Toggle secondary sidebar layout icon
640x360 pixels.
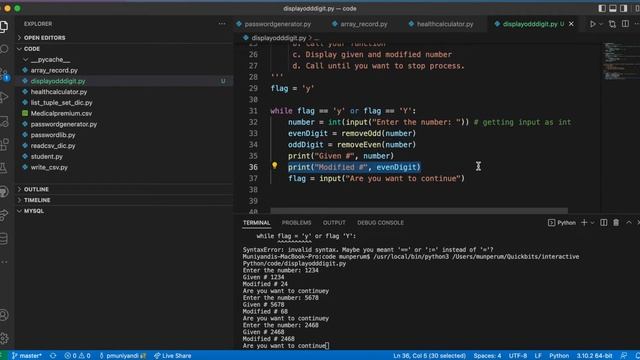pyautogui.click(x=623, y=8)
